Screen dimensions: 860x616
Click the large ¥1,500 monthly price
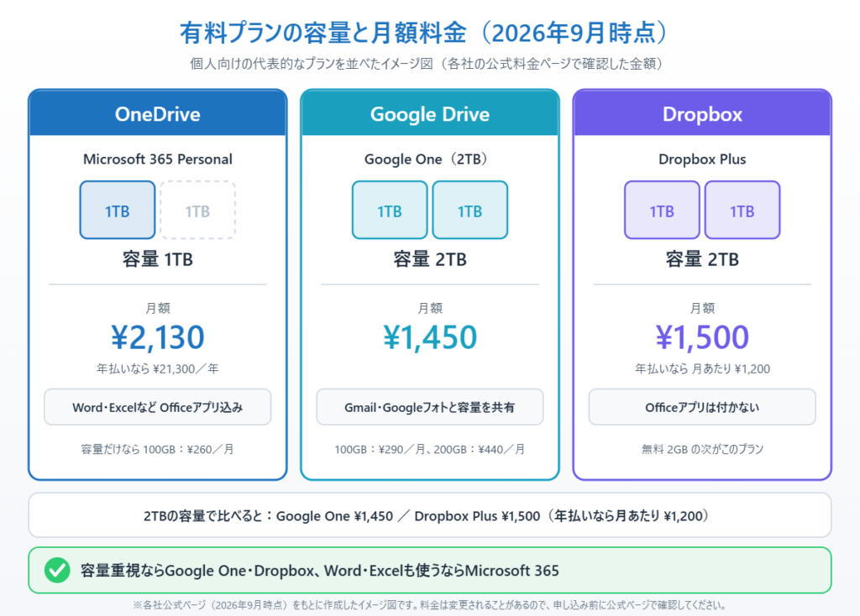[702, 337]
